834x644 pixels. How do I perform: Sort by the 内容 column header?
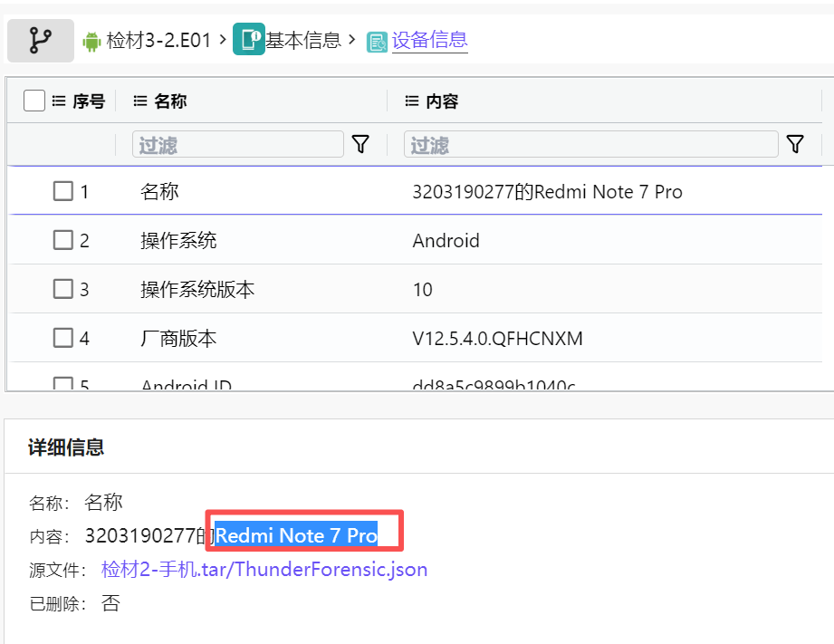coord(442,101)
